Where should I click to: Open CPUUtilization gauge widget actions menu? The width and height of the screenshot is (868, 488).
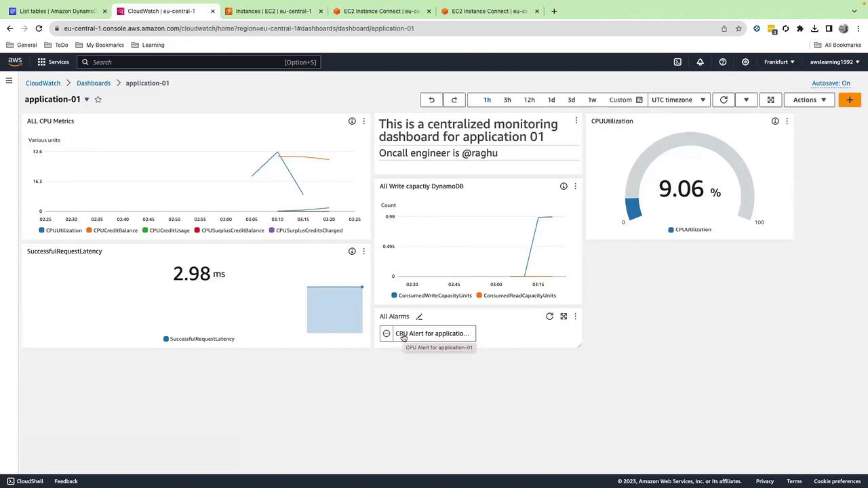coord(787,121)
